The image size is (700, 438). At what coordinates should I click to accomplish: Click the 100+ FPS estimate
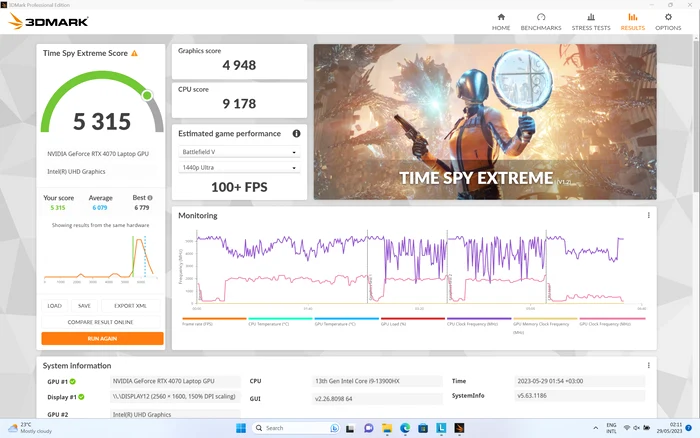(x=239, y=187)
